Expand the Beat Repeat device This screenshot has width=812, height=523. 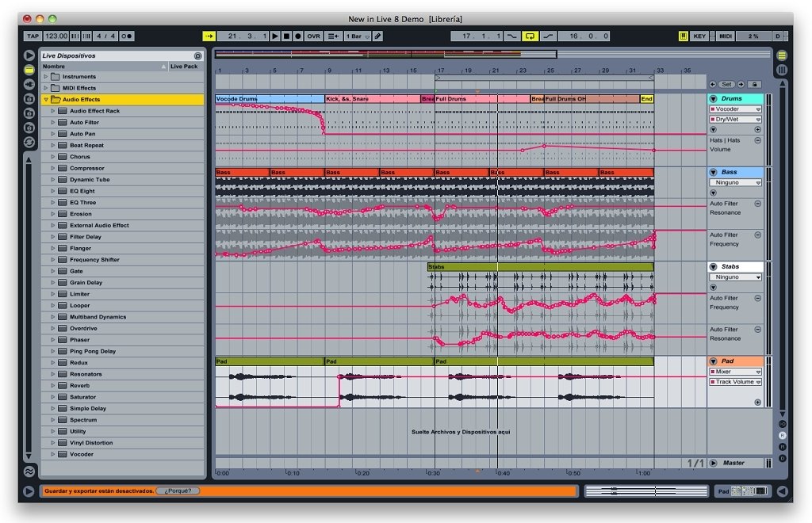tap(53, 145)
